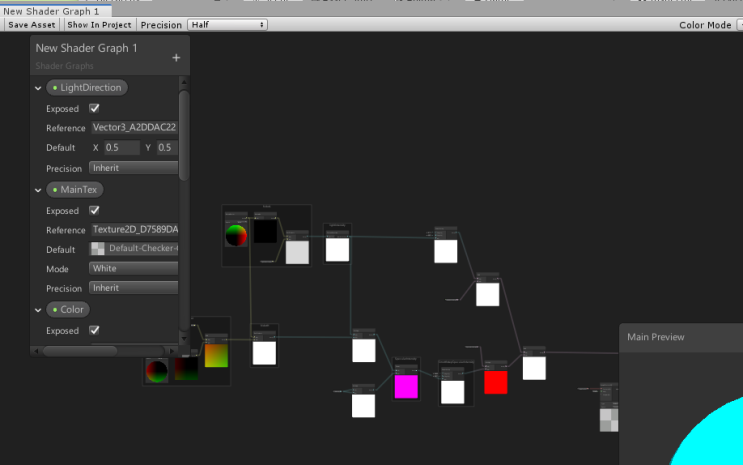Open MainTex Mode White dropdown

click(x=134, y=268)
